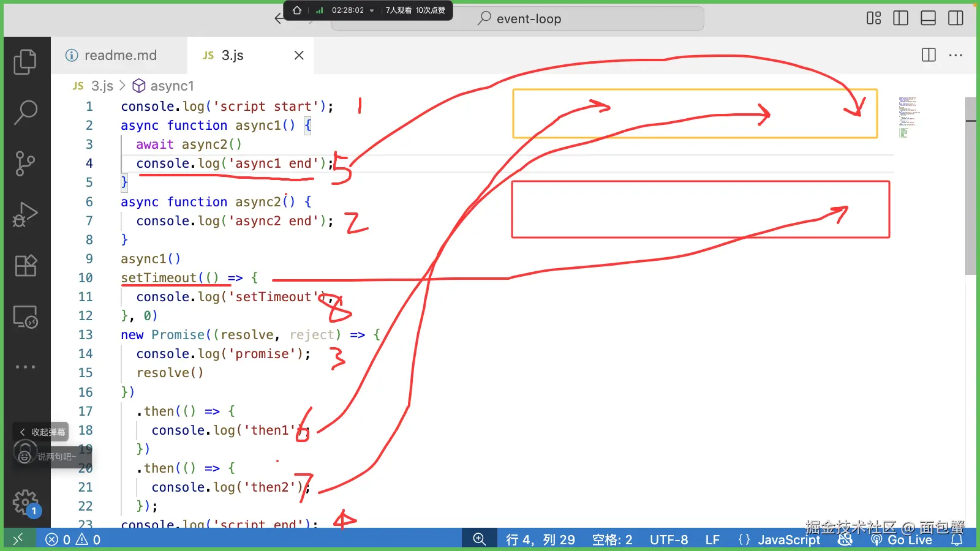980x551 pixels.
Task: Click the remote window icon in status bar
Action: [x=18, y=539]
